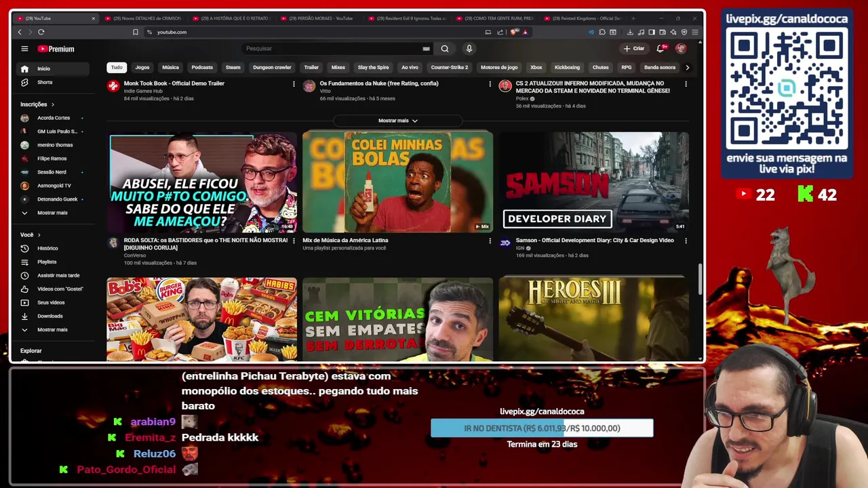Close the active YouTube tab
868x488 pixels.
tap(94, 18)
